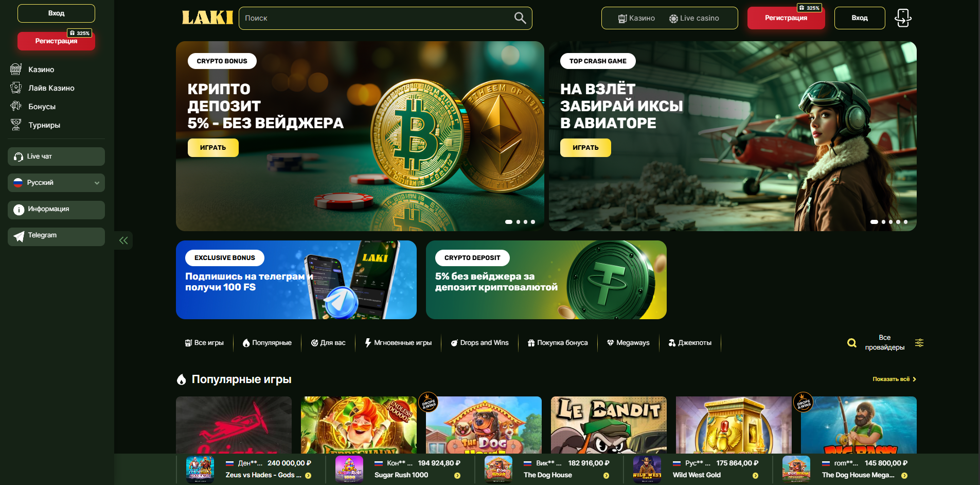Viewport: 980px width, 485px height.
Task: Open the mobile app download icon
Action: pos(903,18)
